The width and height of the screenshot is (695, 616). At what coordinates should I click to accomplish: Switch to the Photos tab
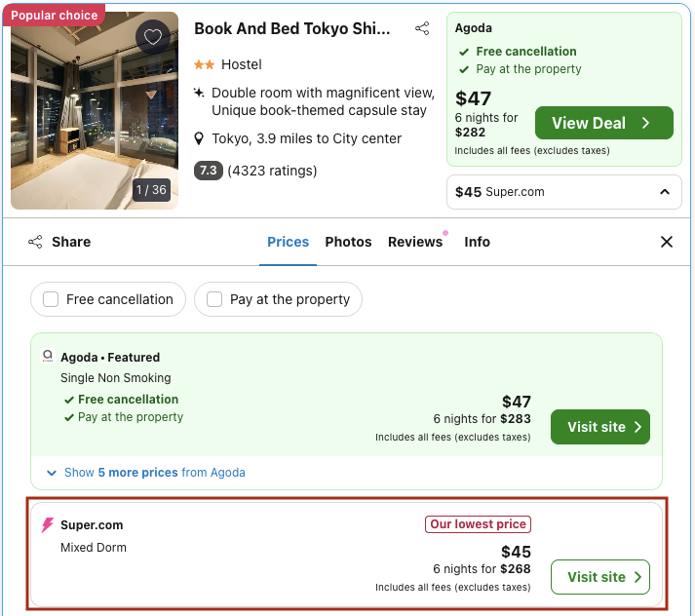coord(348,242)
